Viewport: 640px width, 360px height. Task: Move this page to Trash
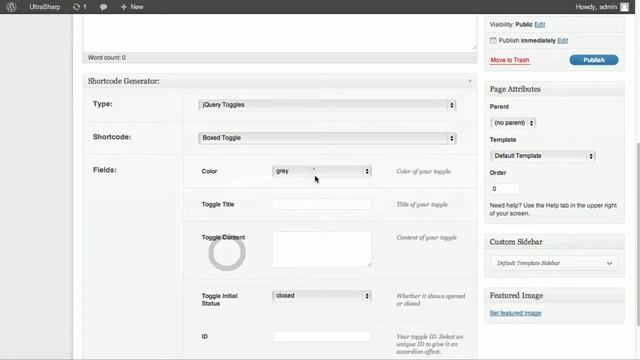point(510,60)
